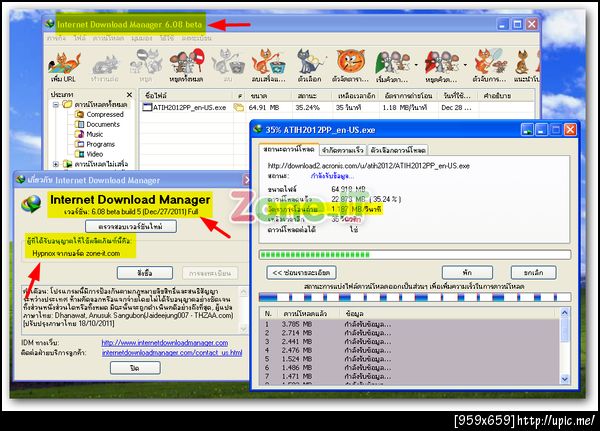Click scroll-down arrow in connections list
The image size is (600, 431).
tap(565, 379)
